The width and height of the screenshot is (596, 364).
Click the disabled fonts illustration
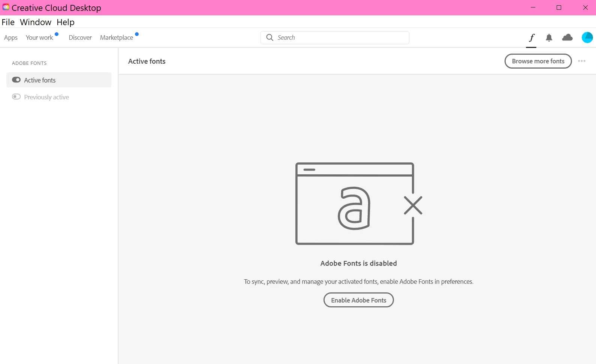click(x=359, y=204)
